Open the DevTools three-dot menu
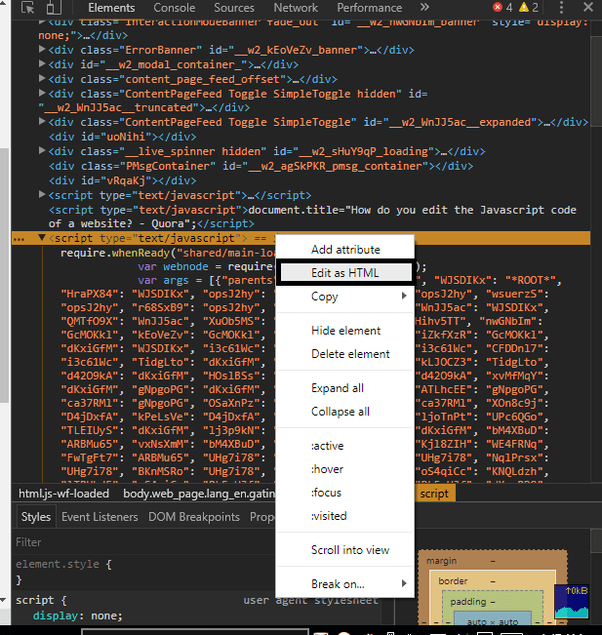This screenshot has height=635, width=602. [561, 7]
